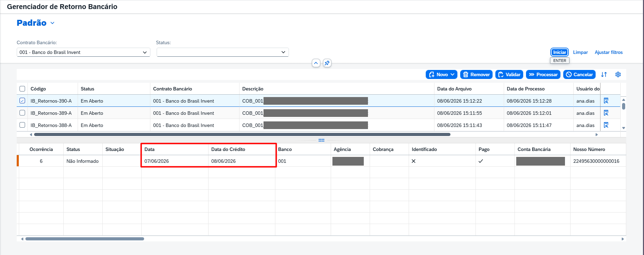Screen dimensions: 644x255
Task: Open the Padrão view variant dropdown
Action: pos(53,23)
